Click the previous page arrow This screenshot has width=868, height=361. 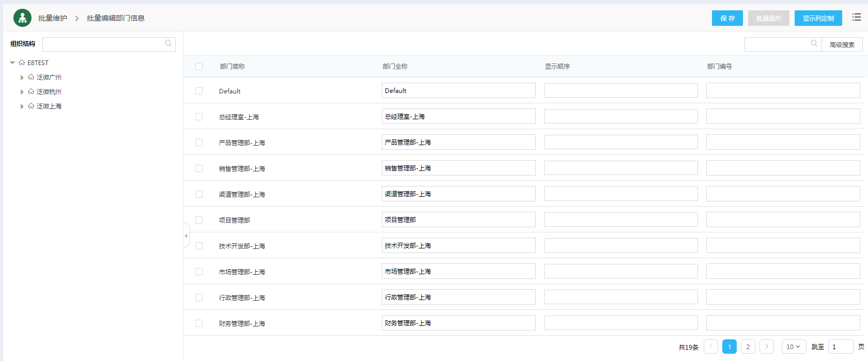pos(711,347)
